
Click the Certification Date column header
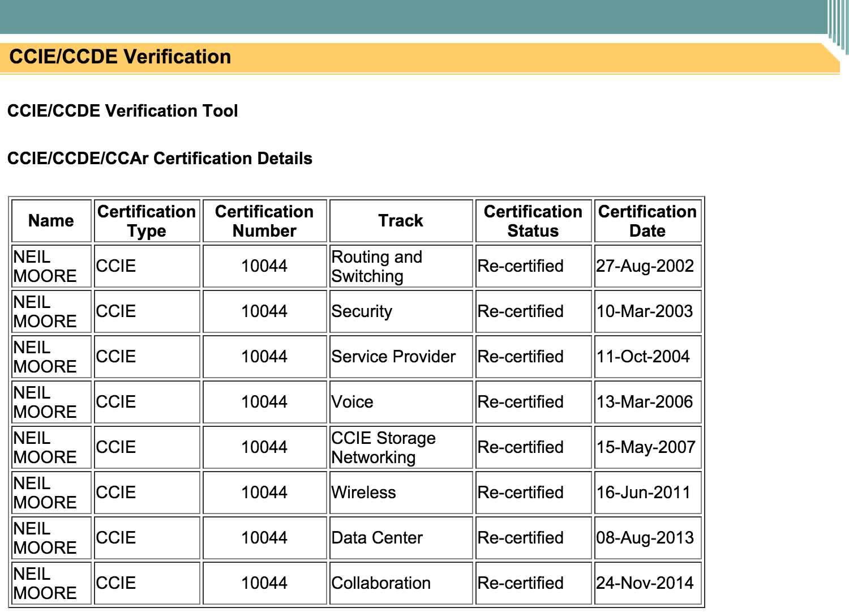pyautogui.click(x=648, y=221)
